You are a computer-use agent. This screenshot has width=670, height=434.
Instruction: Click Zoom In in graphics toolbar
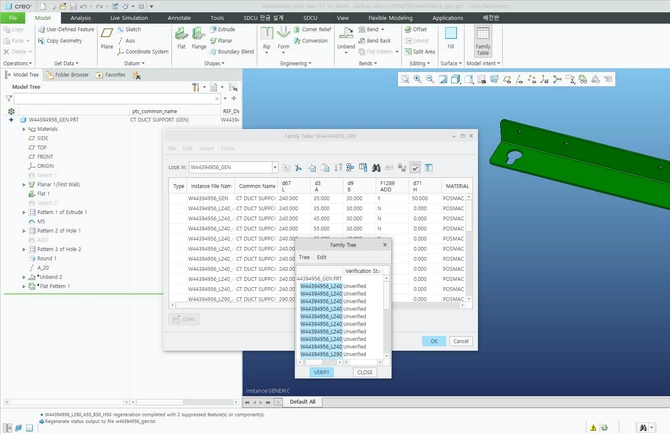click(417, 79)
